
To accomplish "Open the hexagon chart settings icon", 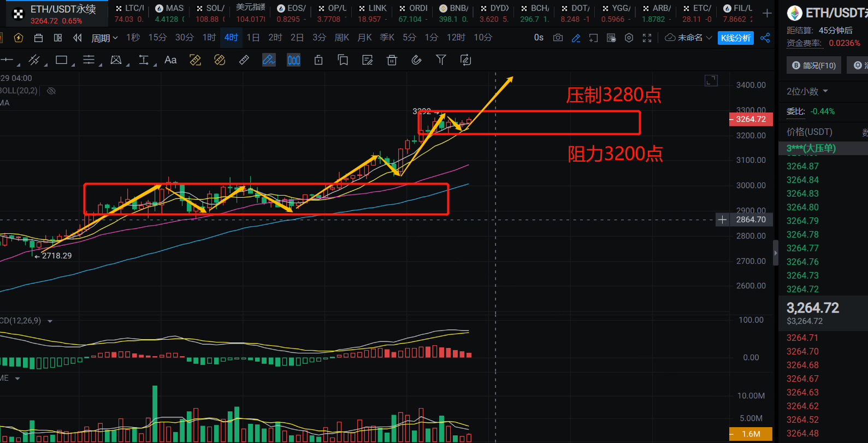I will [x=629, y=38].
